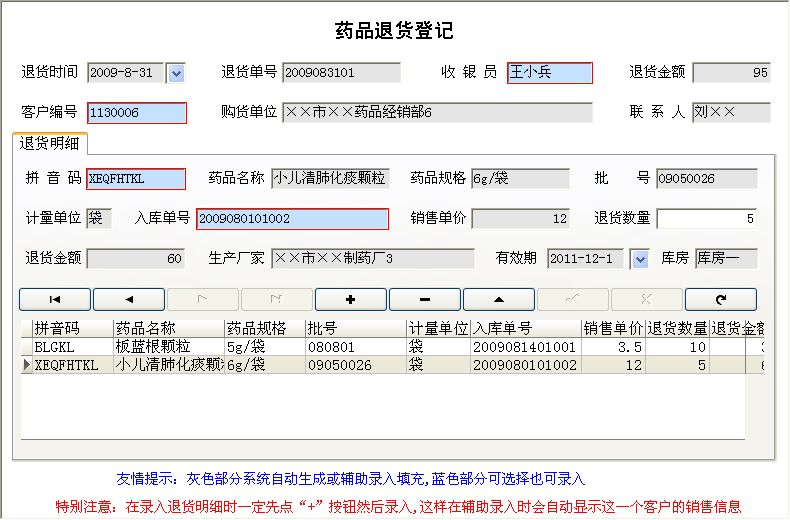Refresh data with the circular arrow button
Screen dimensions: 790x520
click(x=721, y=299)
